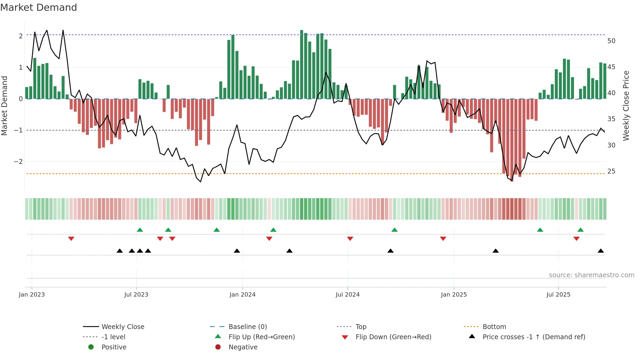
Task: Click the right axis value 35
Action: pyautogui.click(x=612, y=119)
